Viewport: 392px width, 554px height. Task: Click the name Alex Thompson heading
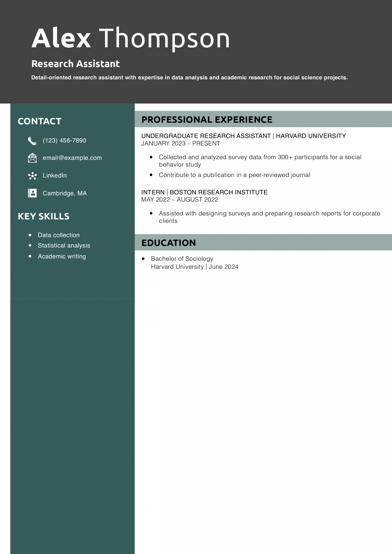(x=130, y=39)
